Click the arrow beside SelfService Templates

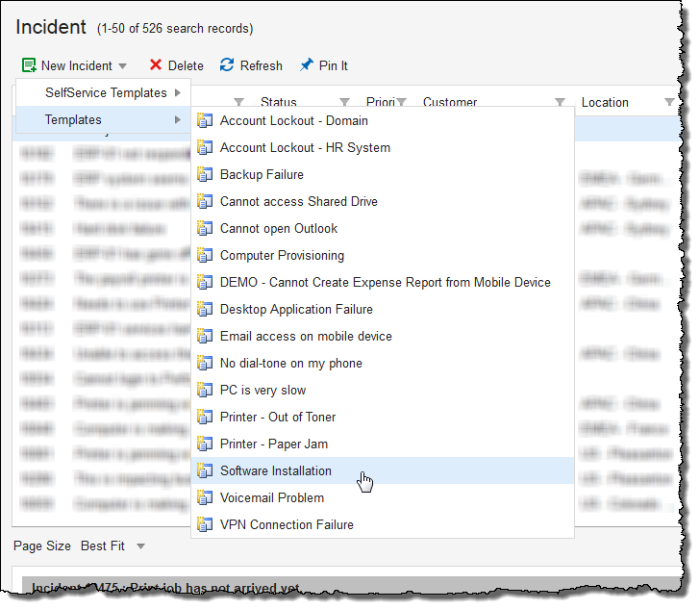(178, 92)
